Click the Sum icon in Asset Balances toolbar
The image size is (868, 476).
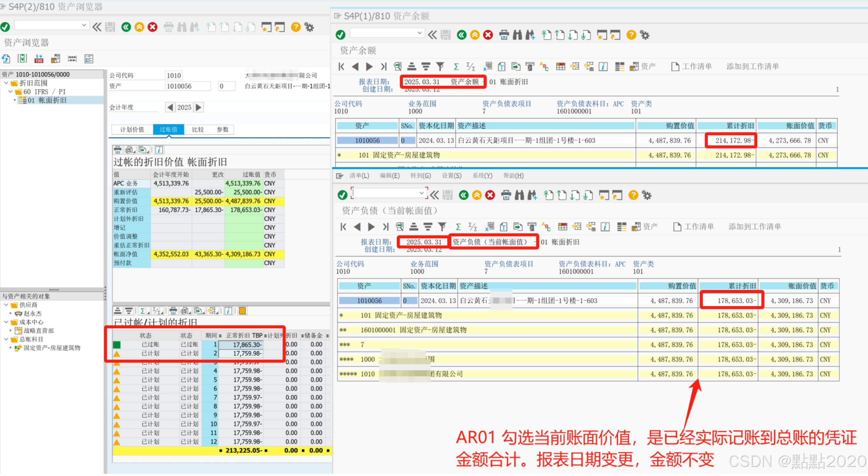(456, 67)
